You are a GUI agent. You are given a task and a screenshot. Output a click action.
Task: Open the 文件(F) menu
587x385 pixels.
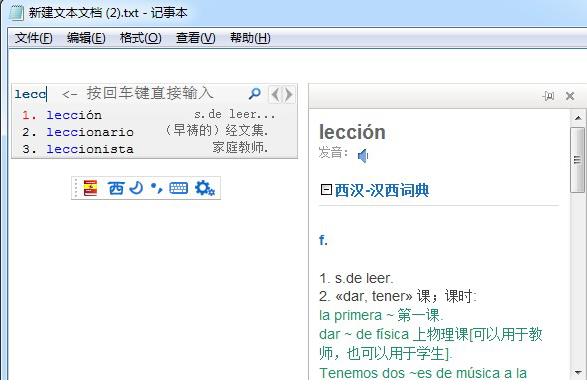click(34, 38)
